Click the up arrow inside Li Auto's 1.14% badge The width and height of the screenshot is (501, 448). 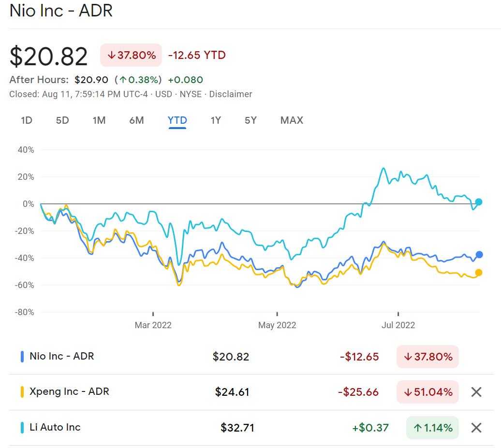click(419, 427)
